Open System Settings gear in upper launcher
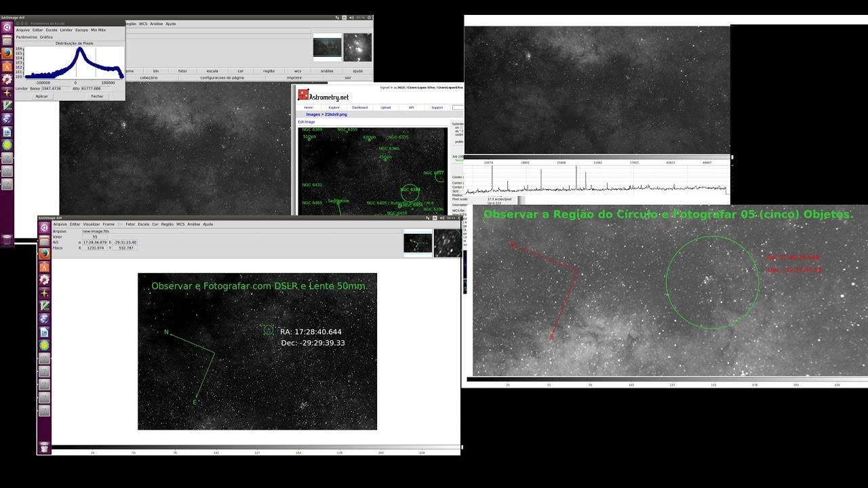 7,79
